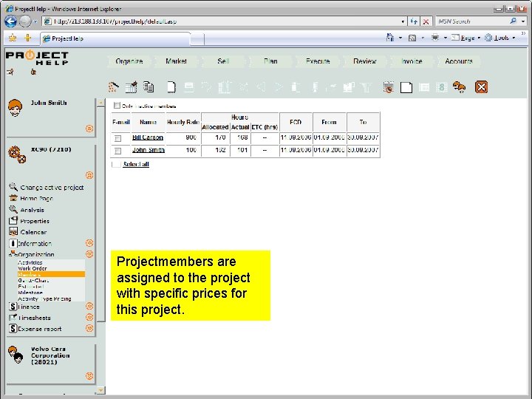Select the highlighted Members sidebar item
This screenshot has width=532, height=399.
(x=51, y=274)
